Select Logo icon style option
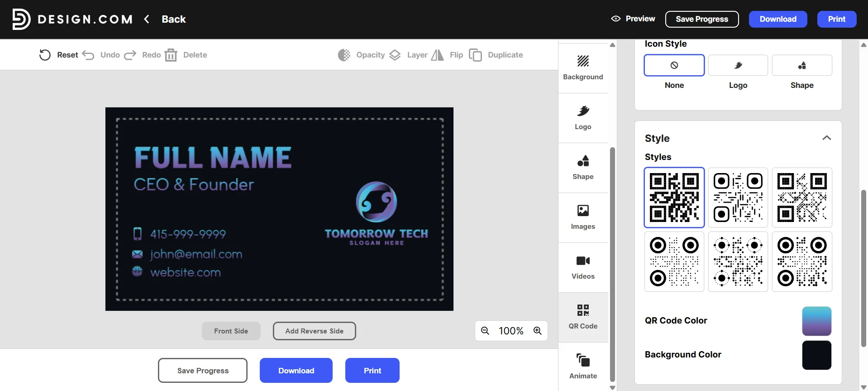Screen dimensions: 868x391 [x=738, y=65]
